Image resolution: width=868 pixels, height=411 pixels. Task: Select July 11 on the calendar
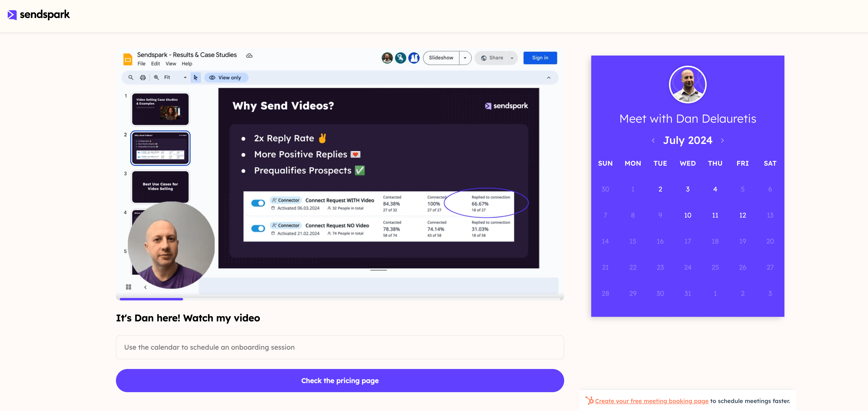715,215
